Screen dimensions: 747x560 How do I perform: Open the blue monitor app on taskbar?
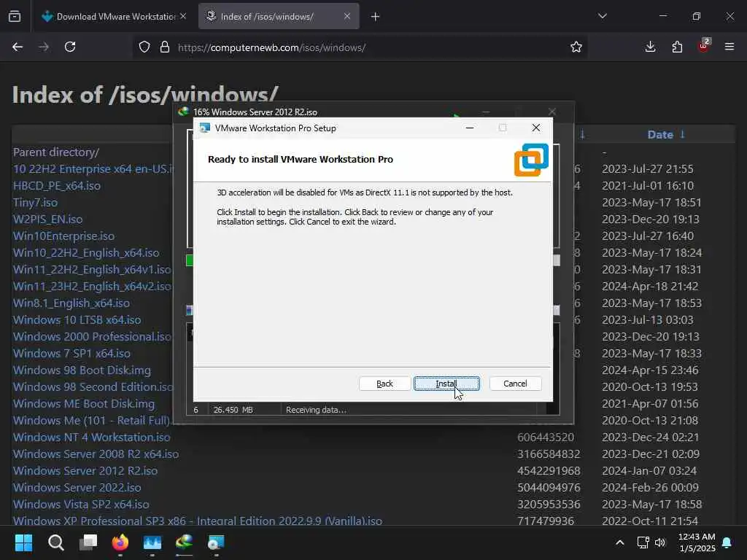pyautogui.click(x=152, y=542)
